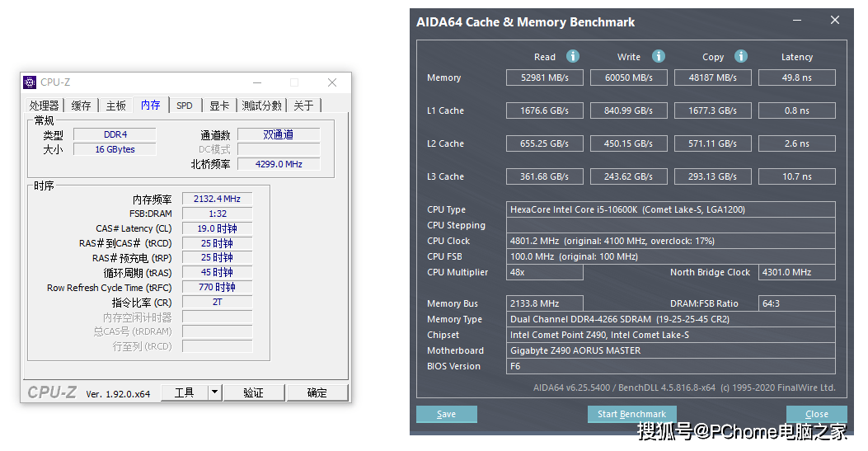Image resolution: width=868 pixels, height=451 pixels.
Task: Click the L3 Cache Read value 361.68 GB/s
Action: (x=545, y=176)
